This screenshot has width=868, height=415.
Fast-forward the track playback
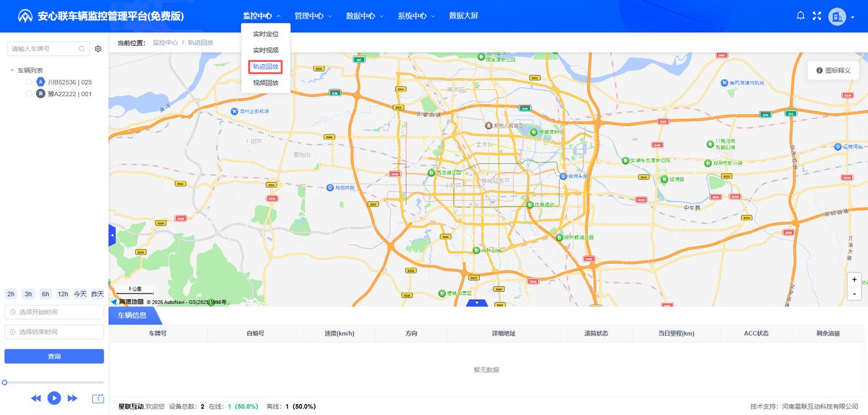click(x=73, y=398)
